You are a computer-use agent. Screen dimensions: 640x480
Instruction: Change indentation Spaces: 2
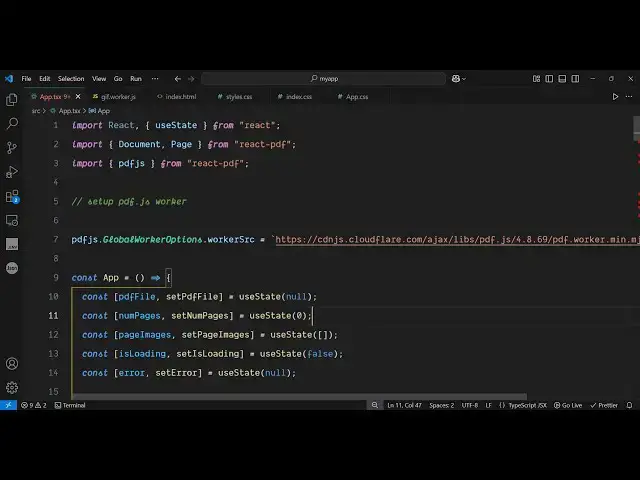[x=441, y=405]
